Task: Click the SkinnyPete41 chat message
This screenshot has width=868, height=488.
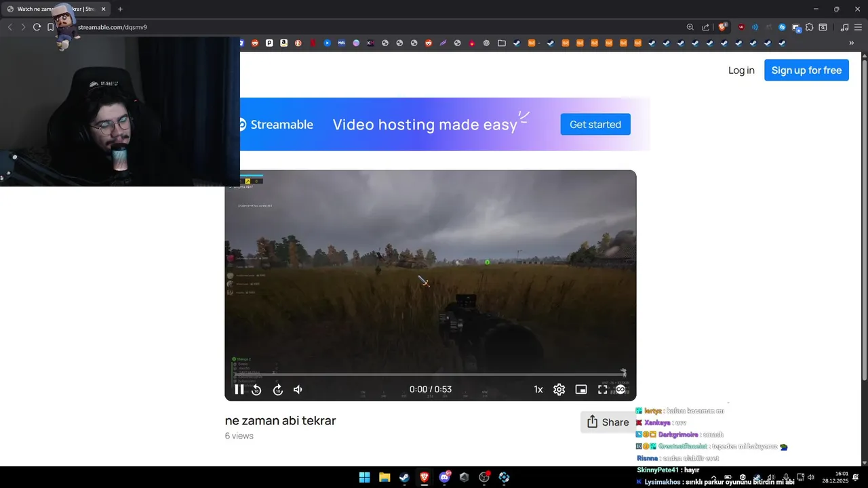Action: tap(668, 470)
